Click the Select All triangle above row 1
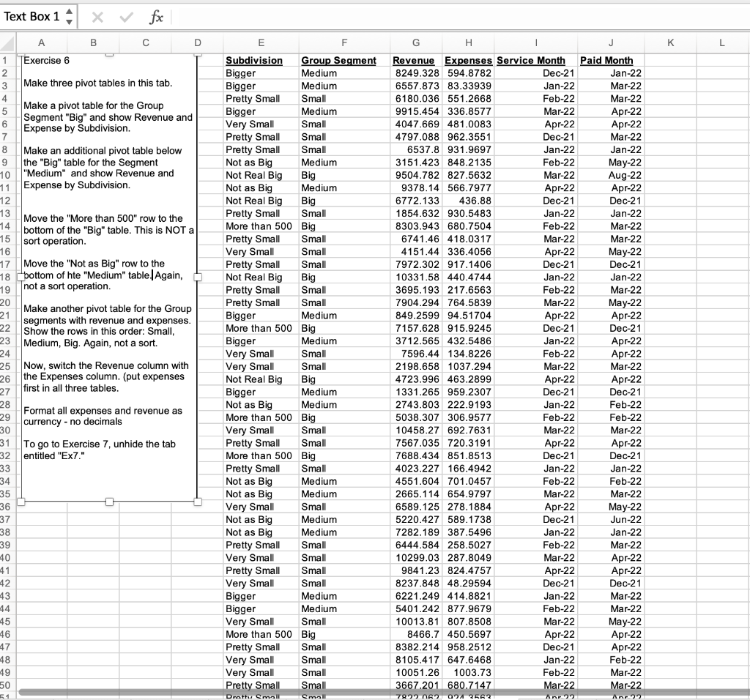The height and width of the screenshot is (700, 750). coord(8,44)
